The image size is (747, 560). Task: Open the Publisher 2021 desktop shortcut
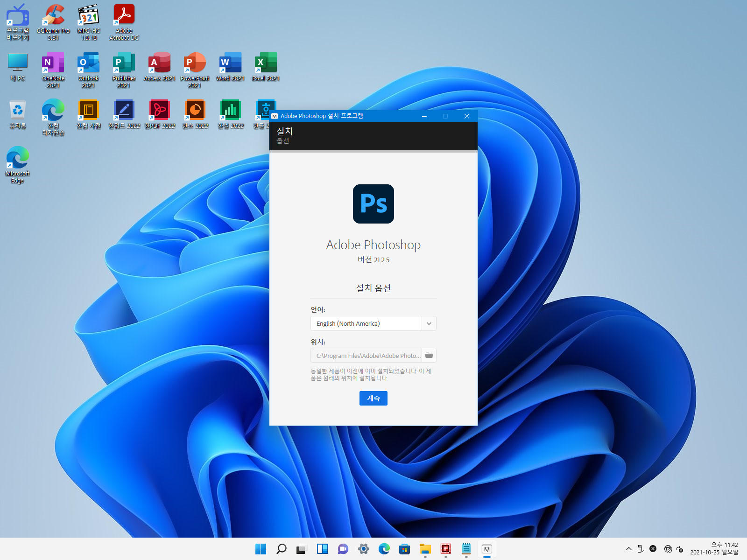point(124,70)
